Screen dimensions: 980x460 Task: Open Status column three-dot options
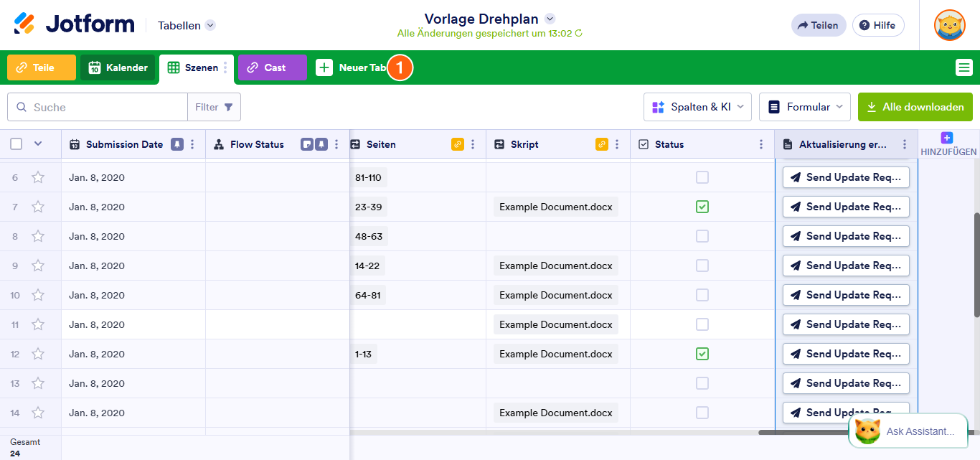(760, 144)
